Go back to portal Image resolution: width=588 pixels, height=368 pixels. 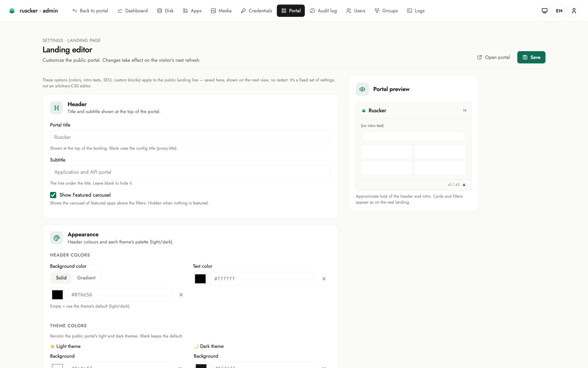90,11
